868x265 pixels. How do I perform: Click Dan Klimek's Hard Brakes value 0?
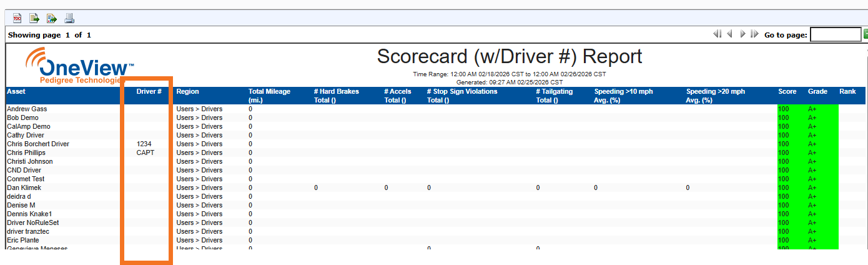pos(316,187)
